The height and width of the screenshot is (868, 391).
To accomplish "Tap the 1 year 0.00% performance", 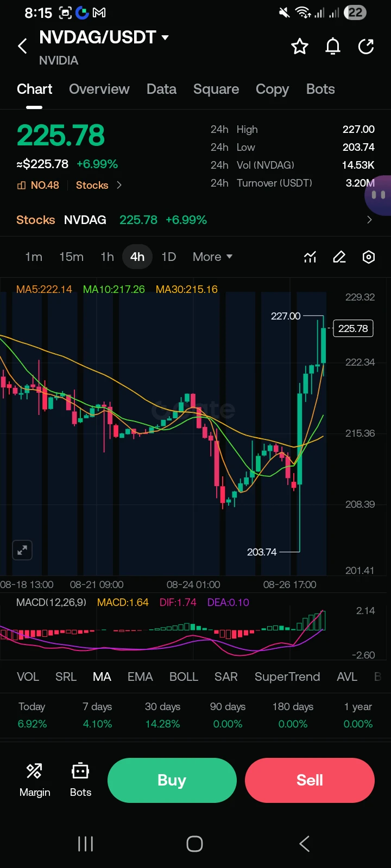I will tap(358, 715).
